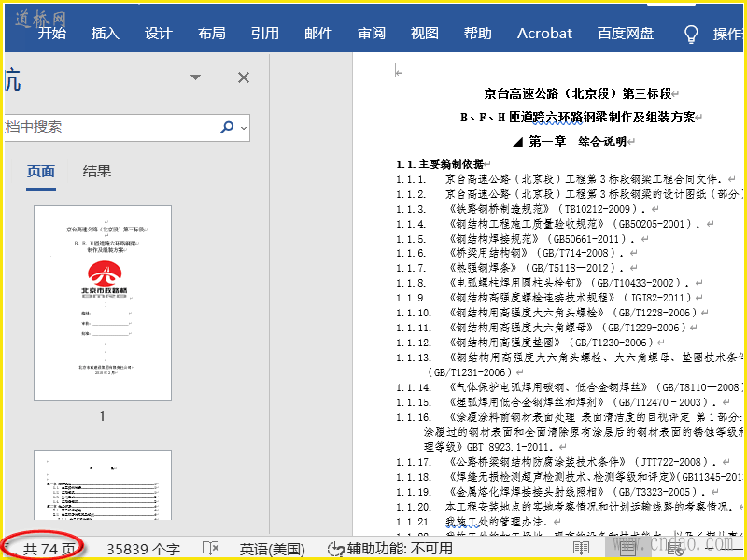This screenshot has height=560, width=747.
Task: Open the Acrobat ribbon tab
Action: (x=545, y=33)
